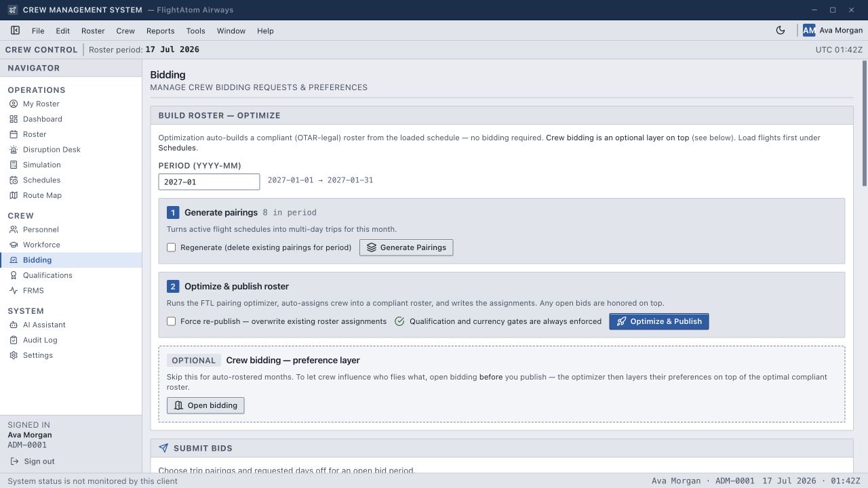
Task: Click the vertical scrollbar thumb
Action: pos(865,123)
